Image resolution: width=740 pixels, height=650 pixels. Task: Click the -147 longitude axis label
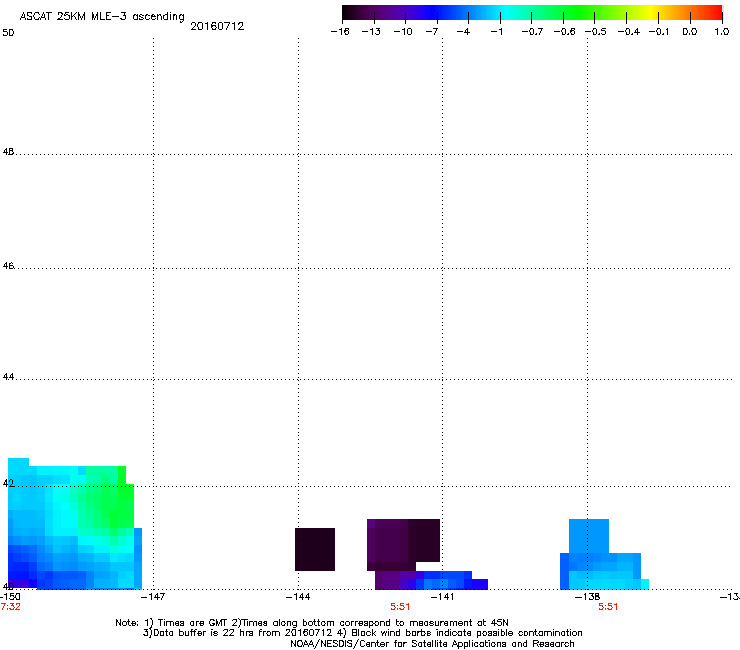click(x=153, y=597)
